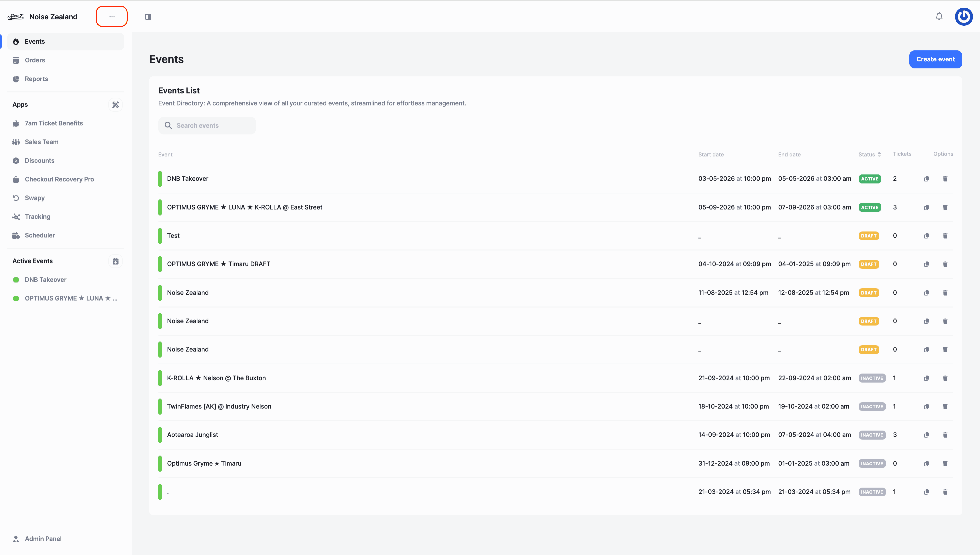This screenshot has height=555, width=980.
Task: Go to the Admin Panel link
Action: (43, 539)
